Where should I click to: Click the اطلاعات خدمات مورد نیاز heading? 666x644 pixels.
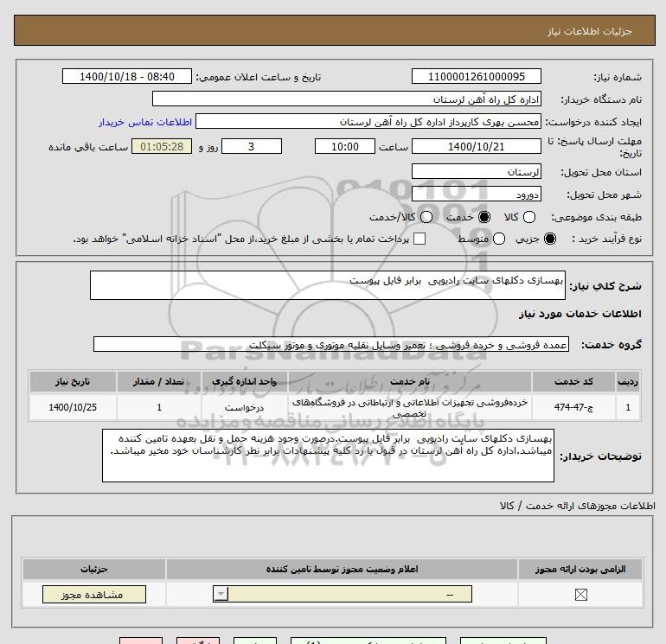580,314
